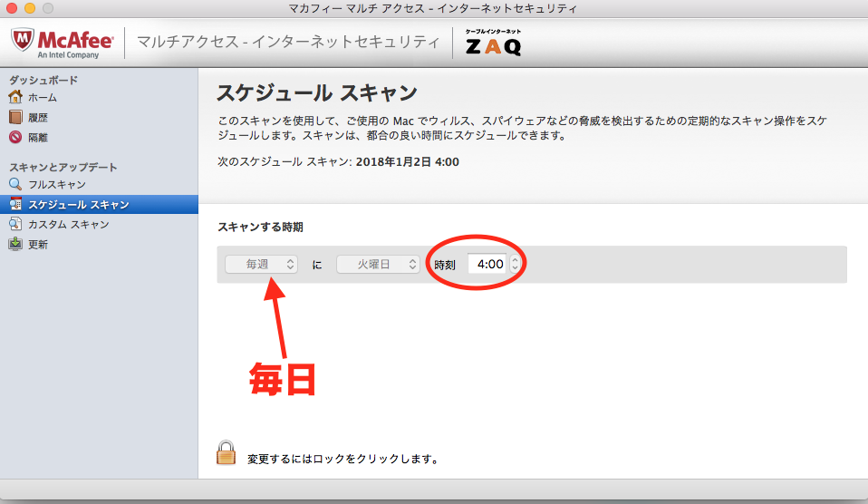This screenshot has height=504, width=868.
Task: Select 更新 in the sidebar
Action: pyautogui.click(x=38, y=244)
